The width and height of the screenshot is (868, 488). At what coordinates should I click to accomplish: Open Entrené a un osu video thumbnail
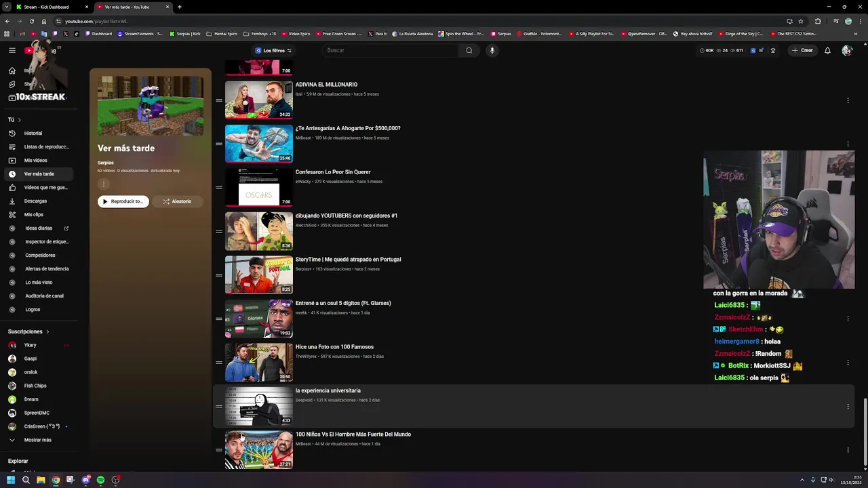tap(259, 319)
